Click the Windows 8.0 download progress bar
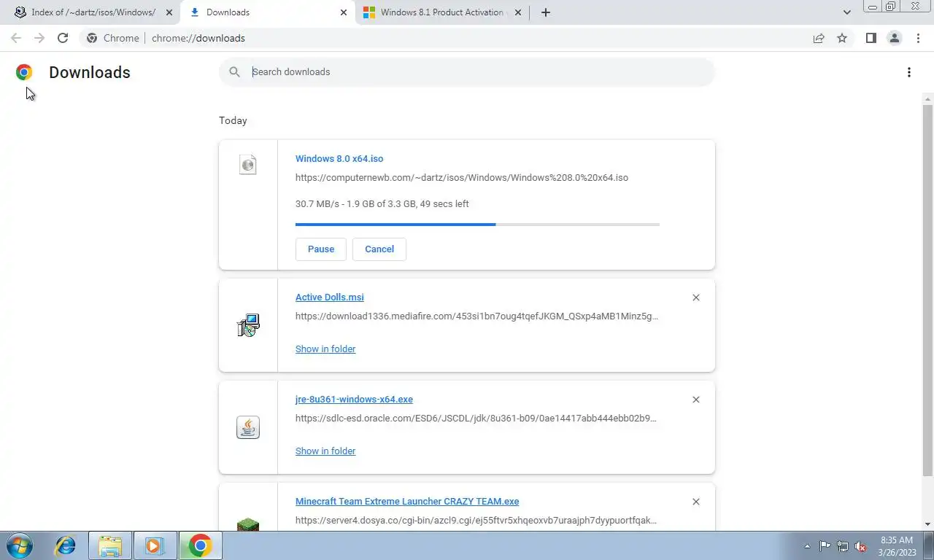This screenshot has height=560, width=934. 477,225
